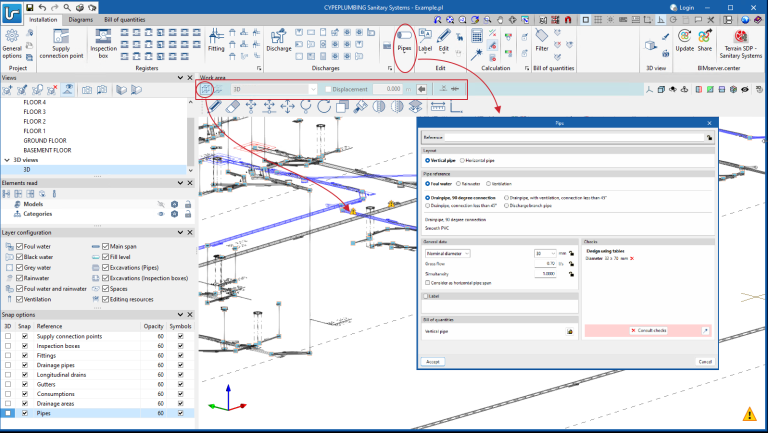The width and height of the screenshot is (768, 433).
Task: Select Ventilation pipe reference radio
Action: click(488, 184)
